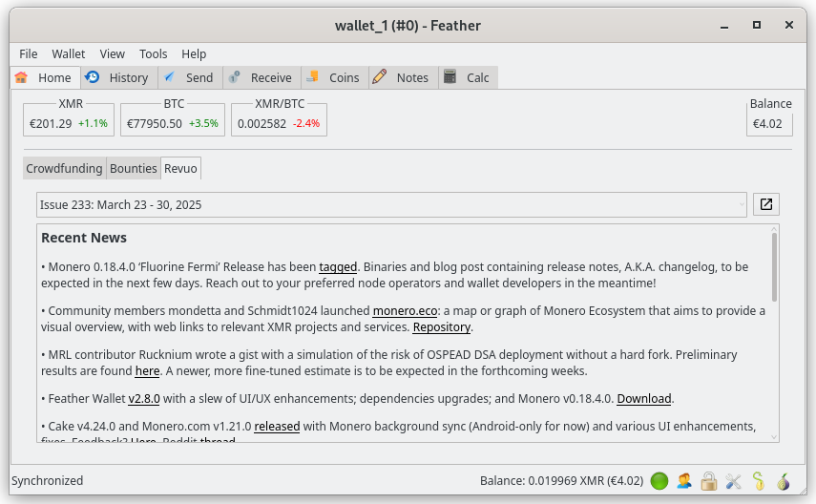Open the Calc tab
This screenshot has height=504, width=816.
click(x=468, y=77)
